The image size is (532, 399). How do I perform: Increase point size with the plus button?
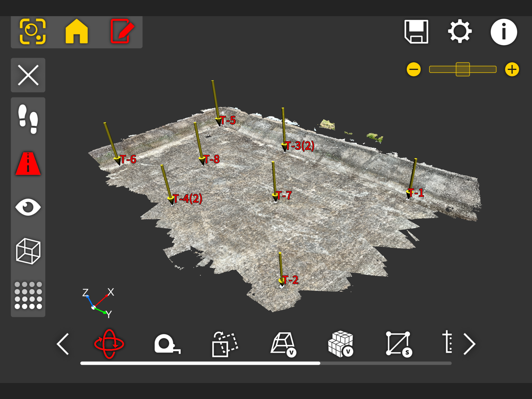coord(512,69)
